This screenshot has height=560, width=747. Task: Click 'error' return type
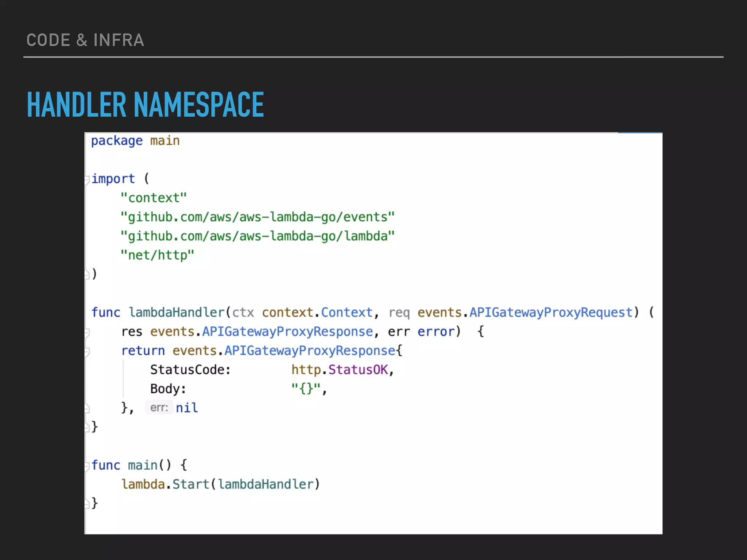pos(436,332)
